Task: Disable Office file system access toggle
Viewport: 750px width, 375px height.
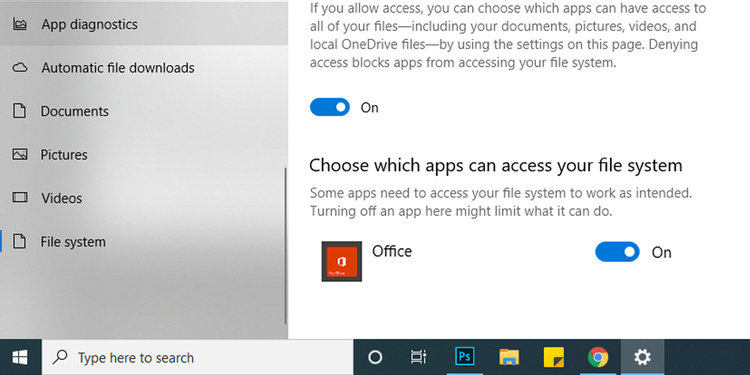Action: pos(617,252)
